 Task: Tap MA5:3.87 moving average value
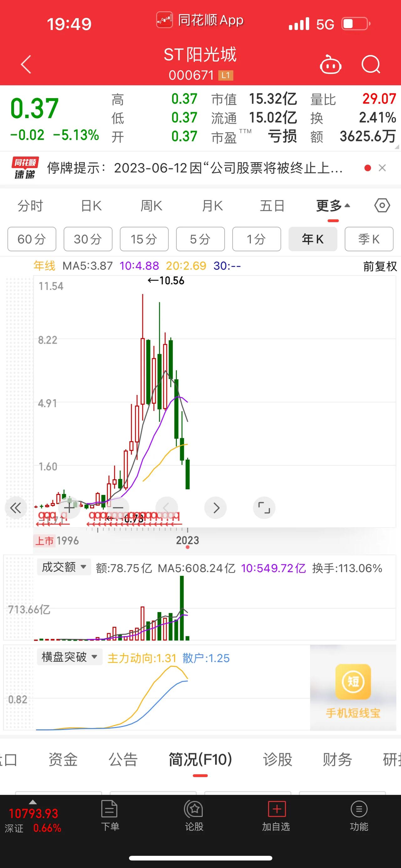pyautogui.click(x=87, y=266)
